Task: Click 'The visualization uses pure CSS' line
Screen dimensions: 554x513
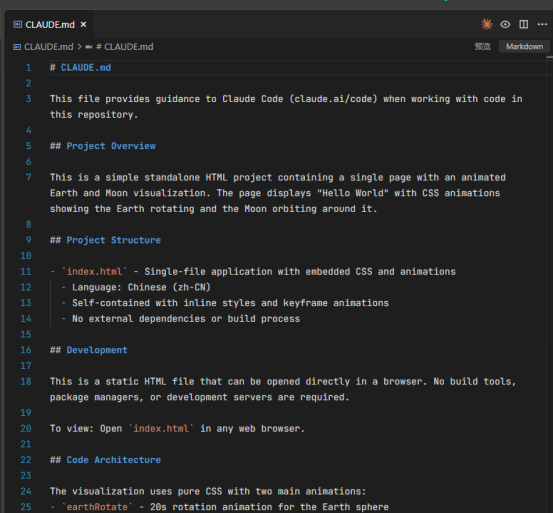Action: [x=208, y=491]
